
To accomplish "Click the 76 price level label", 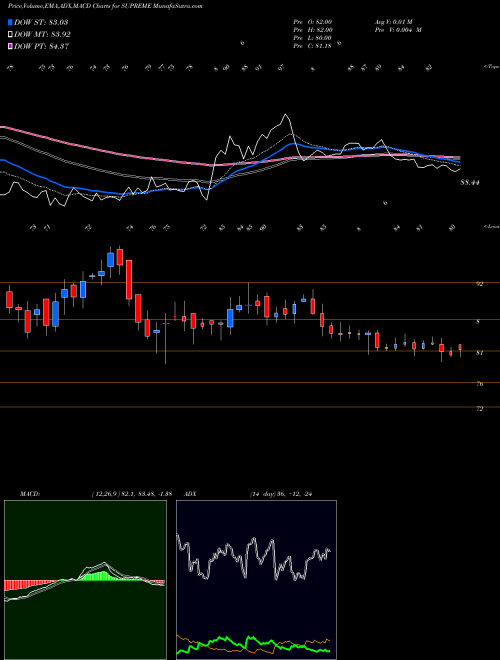I will point(479,384).
